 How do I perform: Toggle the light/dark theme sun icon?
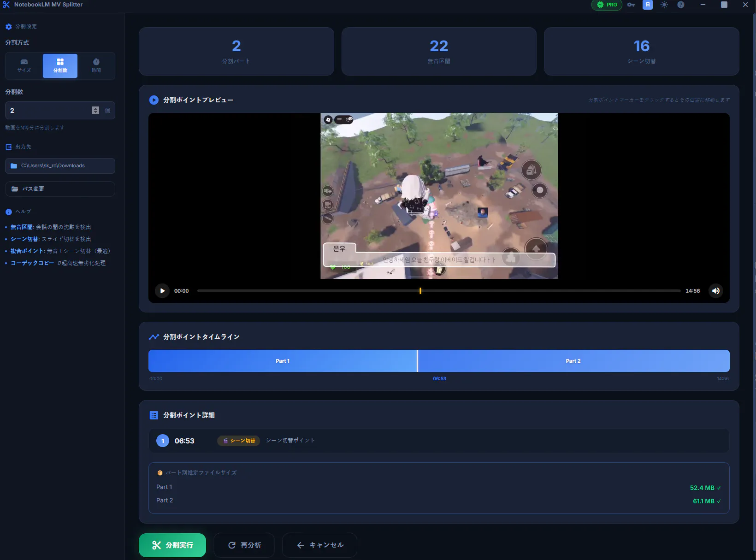pos(664,5)
